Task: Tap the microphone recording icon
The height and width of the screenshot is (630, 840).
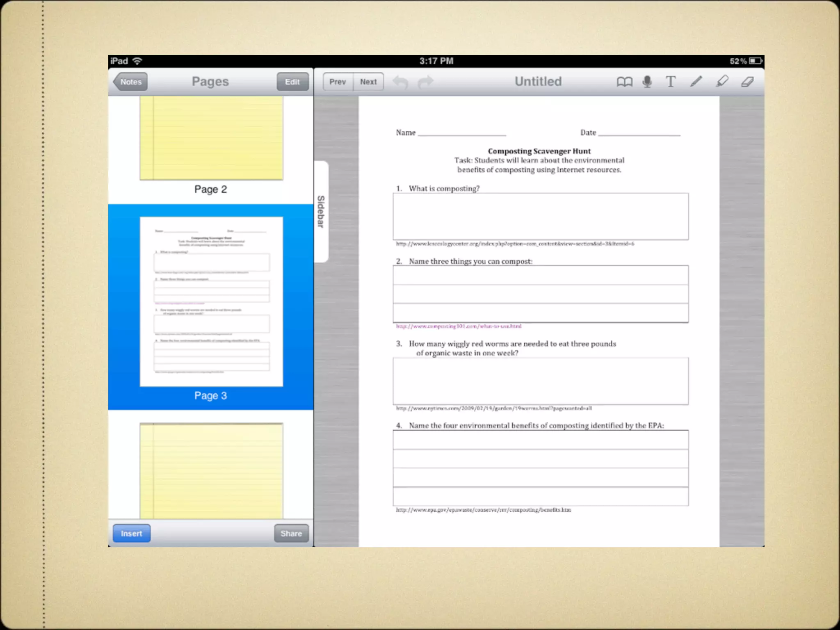Action: click(647, 82)
